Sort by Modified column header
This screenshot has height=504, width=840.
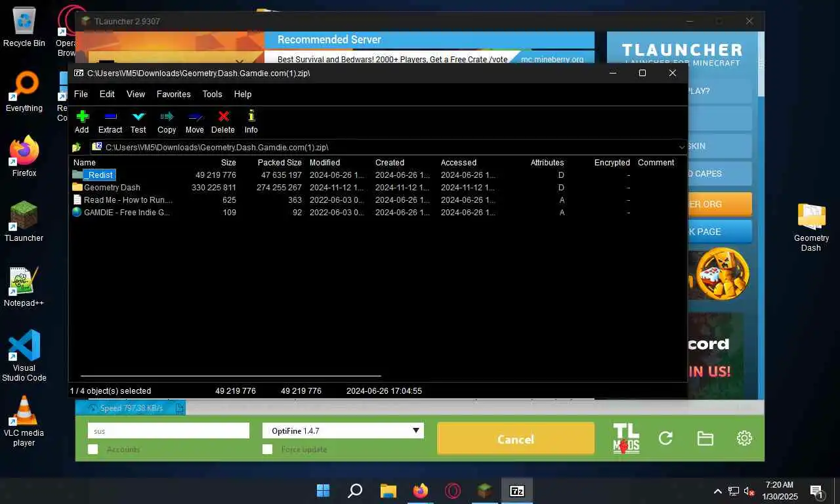click(325, 163)
